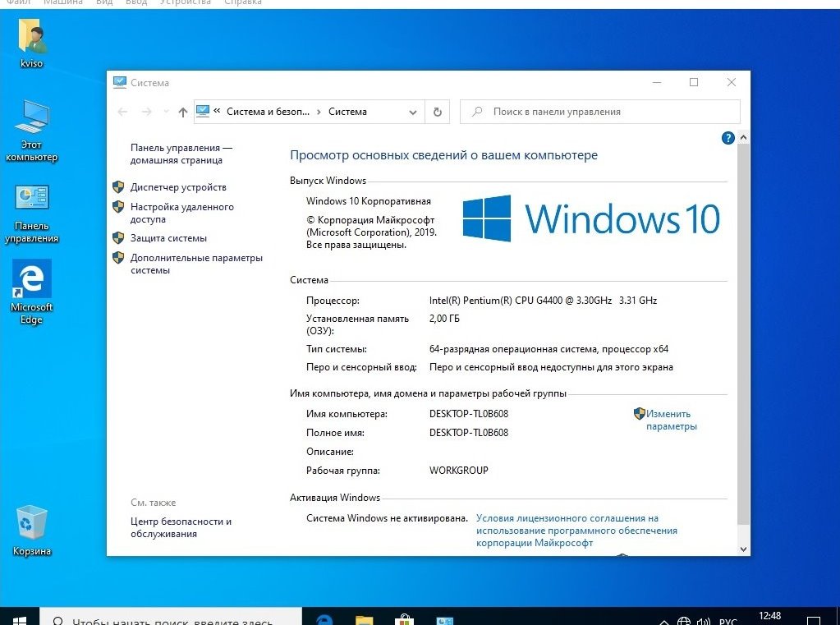Viewport: 840px width, 625px height.
Task: Open the Файл menu
Action: (x=18, y=2)
